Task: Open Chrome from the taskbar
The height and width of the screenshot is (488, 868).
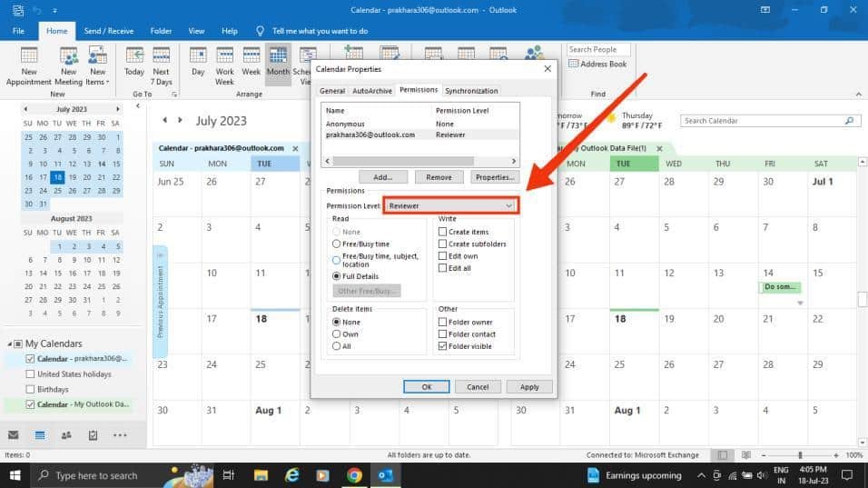Action: (354, 475)
